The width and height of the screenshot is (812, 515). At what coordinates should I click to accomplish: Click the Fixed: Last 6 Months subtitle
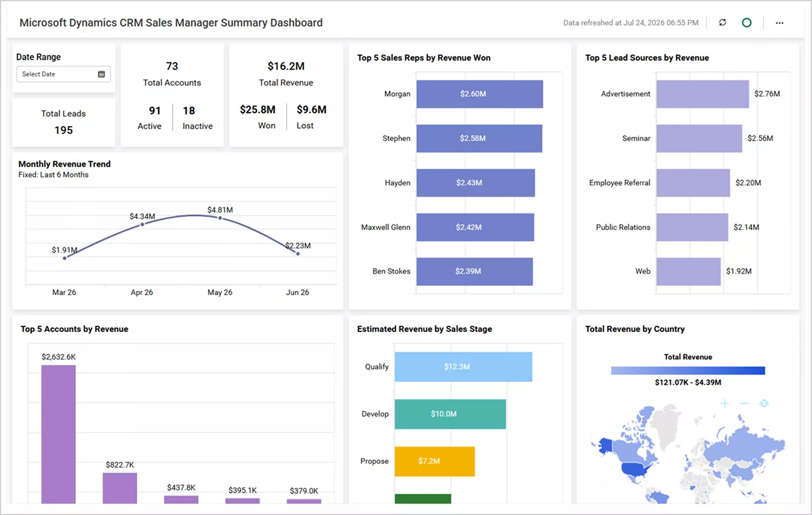[x=53, y=175]
